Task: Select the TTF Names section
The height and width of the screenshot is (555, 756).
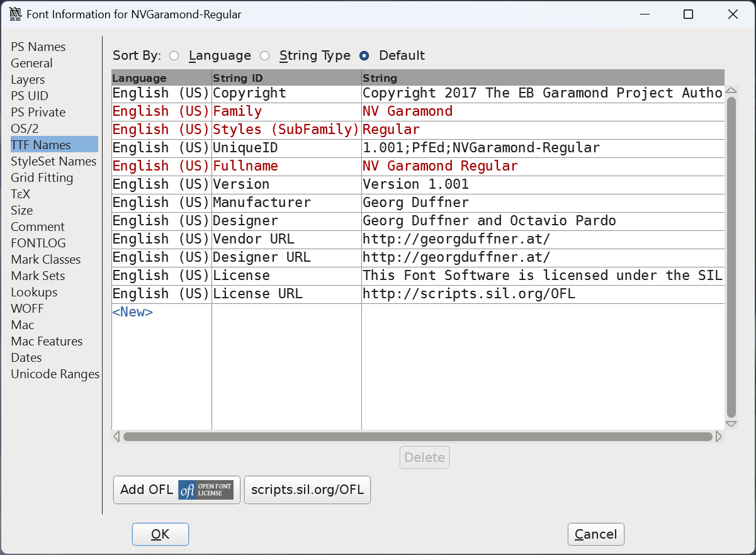Action: click(x=54, y=144)
